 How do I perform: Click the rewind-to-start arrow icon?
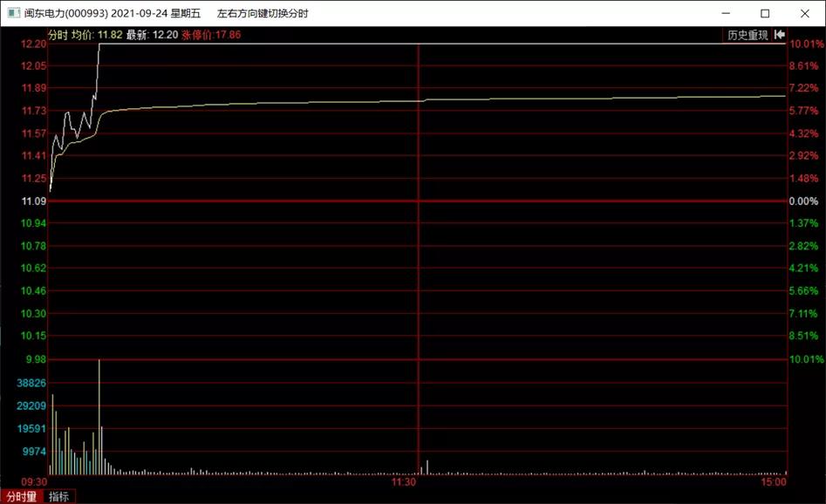coord(780,35)
